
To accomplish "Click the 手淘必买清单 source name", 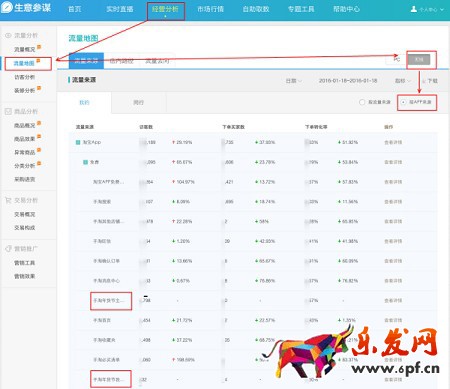I will tap(106, 360).
